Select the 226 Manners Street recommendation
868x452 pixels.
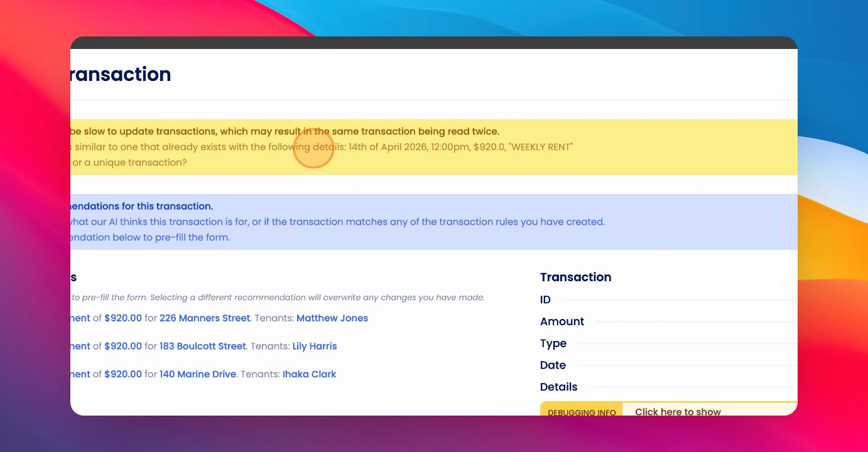click(x=205, y=318)
